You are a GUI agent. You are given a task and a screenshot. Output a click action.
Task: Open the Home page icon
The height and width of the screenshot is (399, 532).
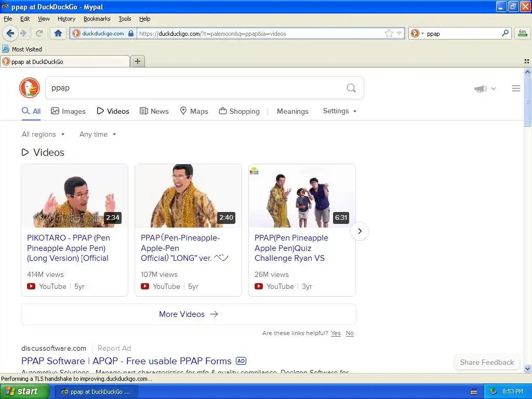point(58,33)
